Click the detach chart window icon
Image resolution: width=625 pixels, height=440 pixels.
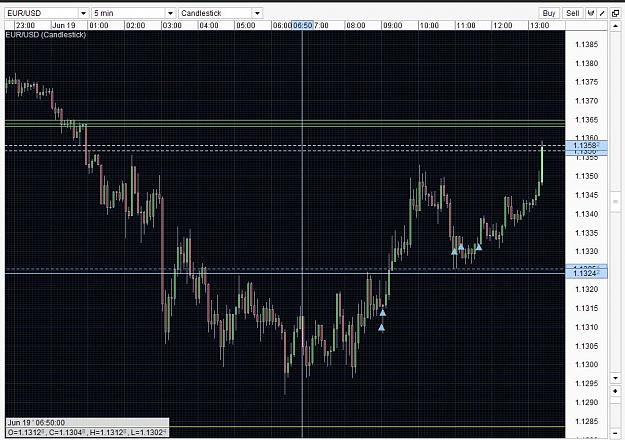click(x=615, y=13)
